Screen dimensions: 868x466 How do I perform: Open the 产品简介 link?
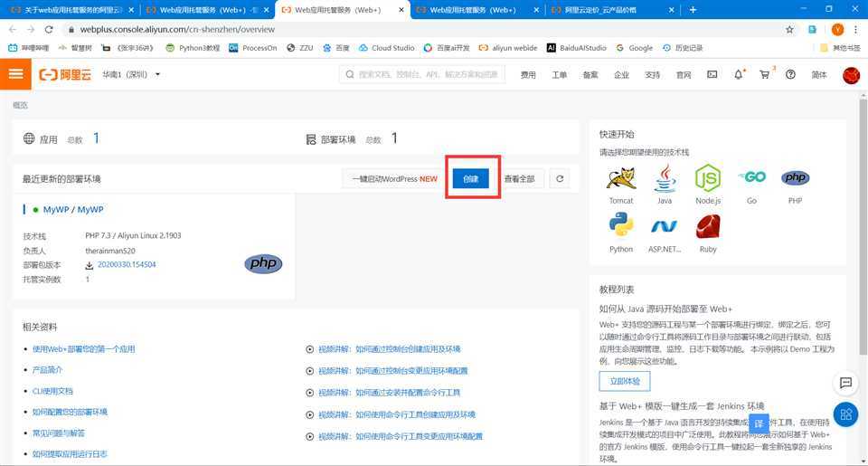47,369
